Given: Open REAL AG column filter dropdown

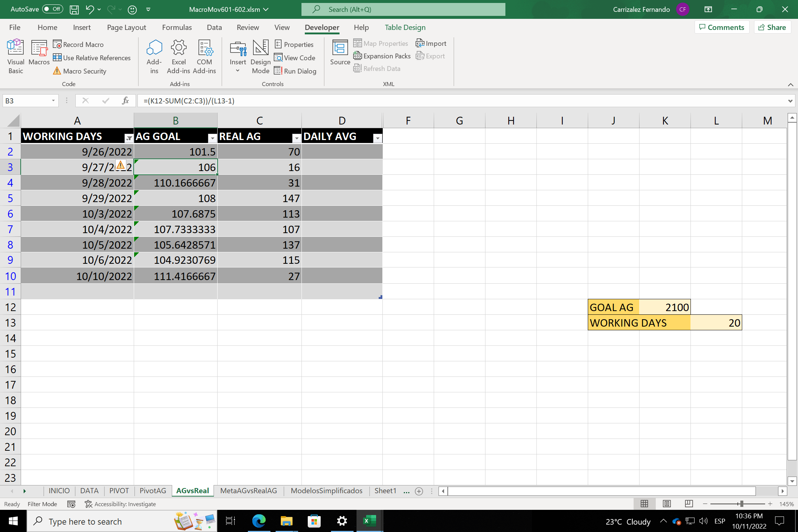Looking at the screenshot, I should click(x=296, y=138).
